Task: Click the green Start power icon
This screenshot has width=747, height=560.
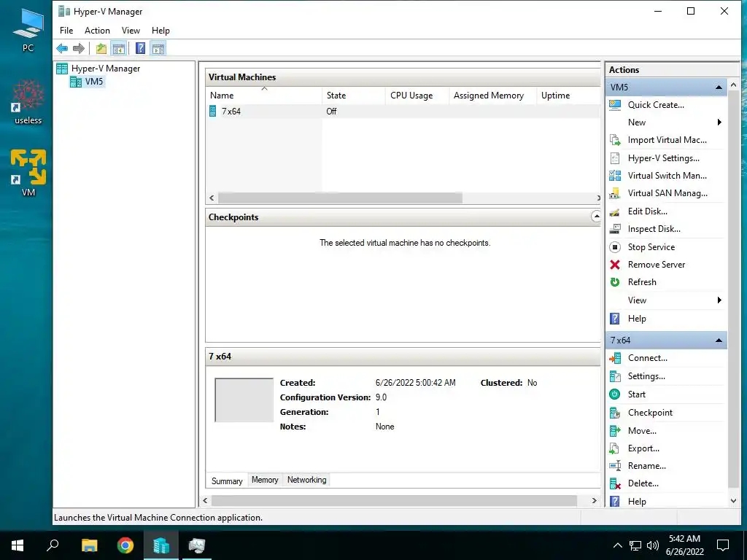Action: pyautogui.click(x=614, y=394)
